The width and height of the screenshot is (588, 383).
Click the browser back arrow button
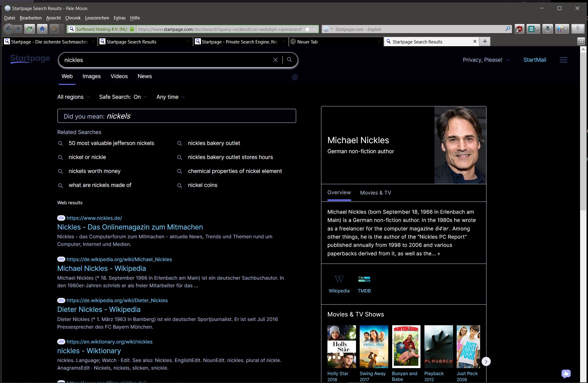click(x=9, y=29)
